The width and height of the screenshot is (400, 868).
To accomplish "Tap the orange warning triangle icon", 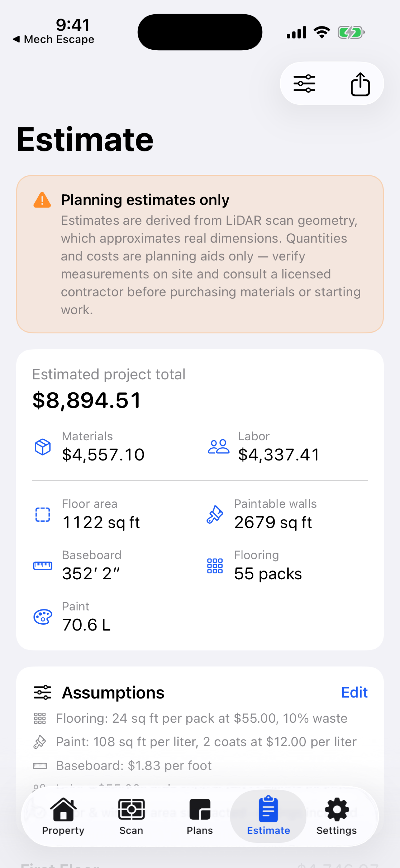I will click(x=42, y=200).
